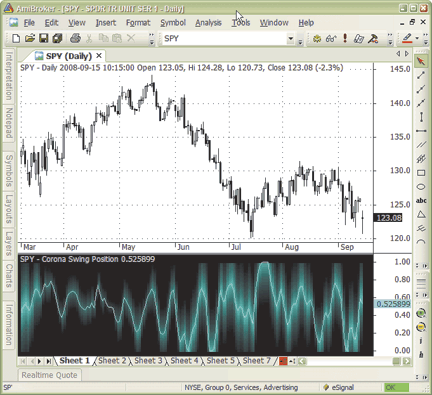This screenshot has height=395, width=432.
Task: Expand the SPY symbol dropdown
Action: click(x=290, y=39)
